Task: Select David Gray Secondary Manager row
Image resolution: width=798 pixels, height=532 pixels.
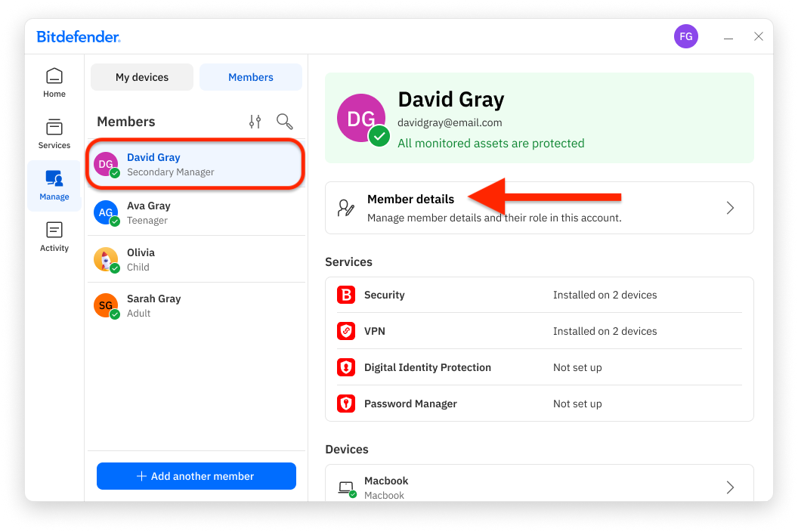Action: pos(196,165)
